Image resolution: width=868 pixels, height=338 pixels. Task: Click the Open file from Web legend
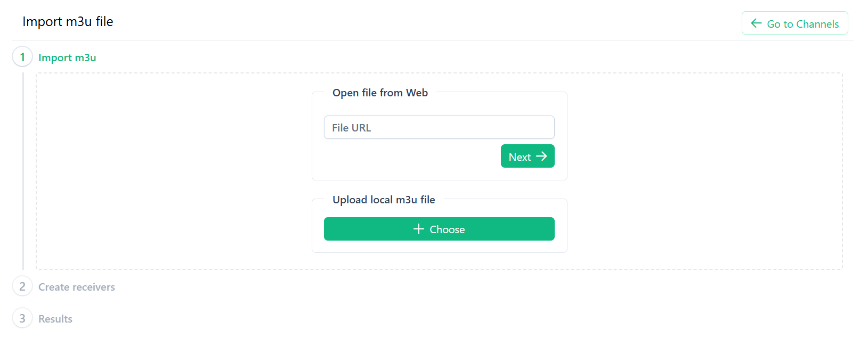[380, 93]
